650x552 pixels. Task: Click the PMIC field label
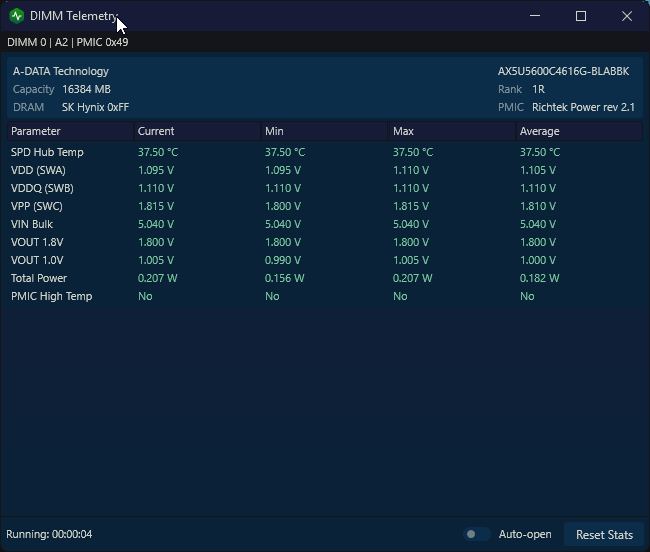(x=511, y=107)
